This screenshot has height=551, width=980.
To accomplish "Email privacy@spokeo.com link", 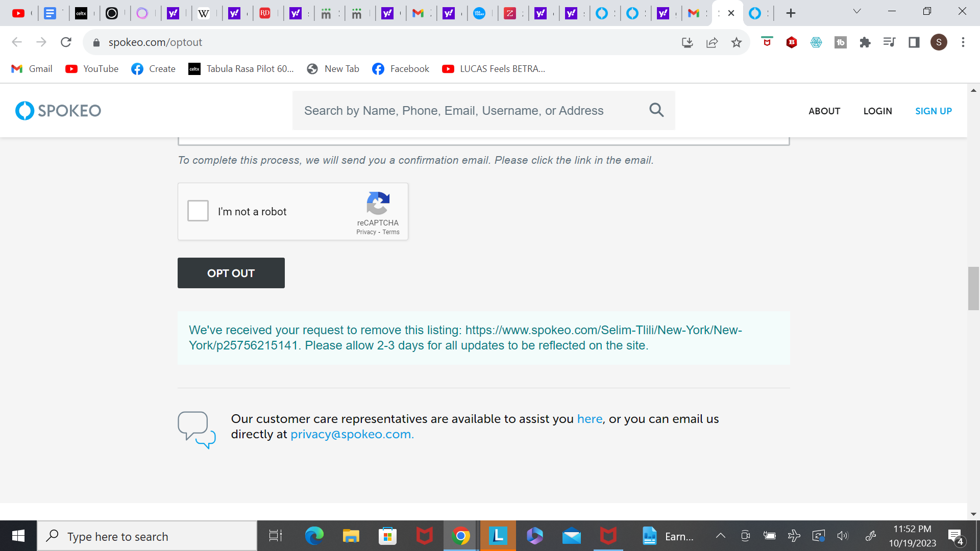I will click(352, 434).
